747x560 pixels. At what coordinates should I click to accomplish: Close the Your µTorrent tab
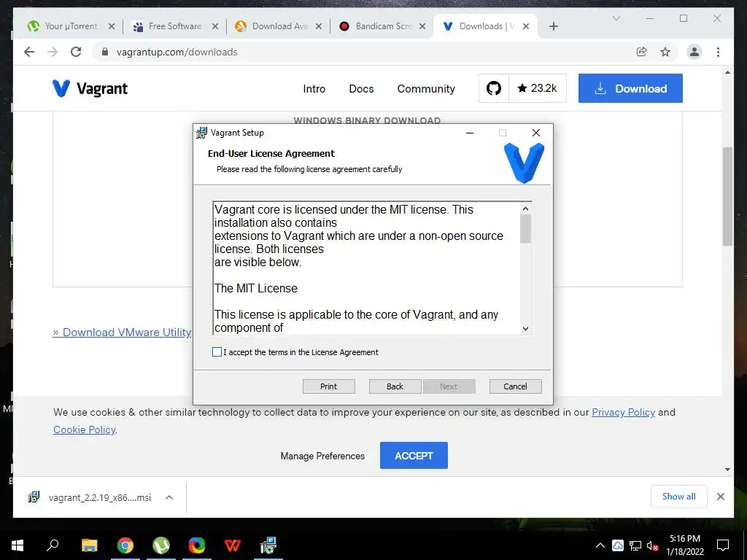[x=112, y=26]
